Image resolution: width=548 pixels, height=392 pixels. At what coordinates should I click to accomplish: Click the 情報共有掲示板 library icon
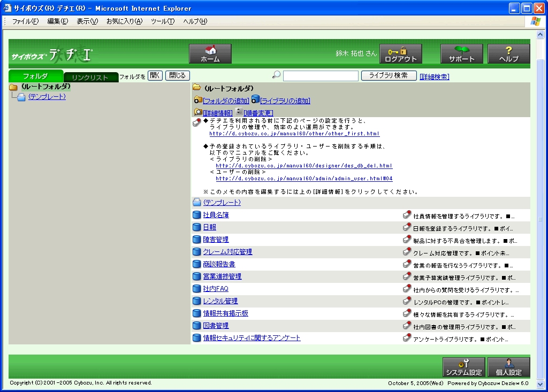[197, 313]
